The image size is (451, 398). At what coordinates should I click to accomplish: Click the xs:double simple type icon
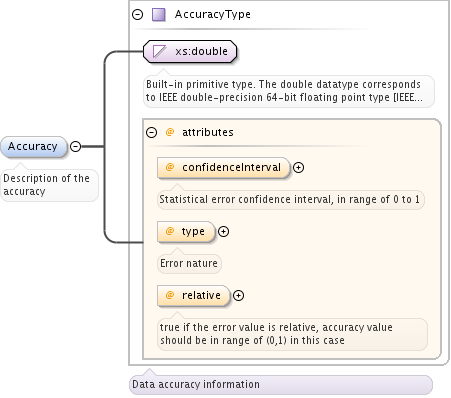click(x=159, y=52)
